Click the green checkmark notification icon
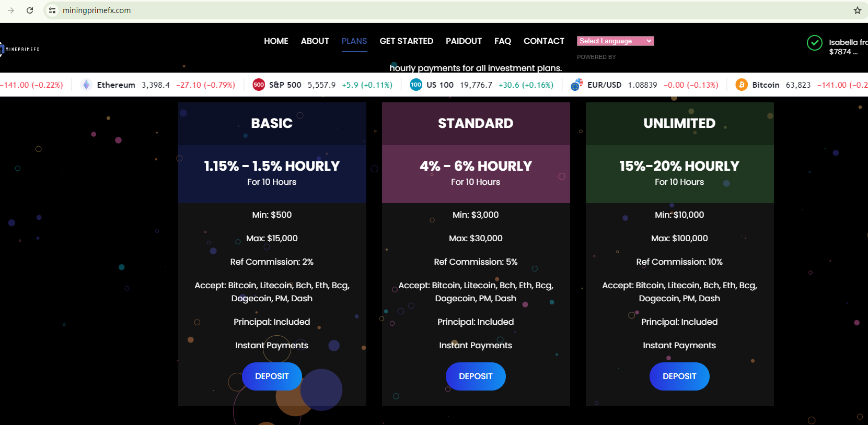This screenshot has height=425, width=868. [x=814, y=43]
